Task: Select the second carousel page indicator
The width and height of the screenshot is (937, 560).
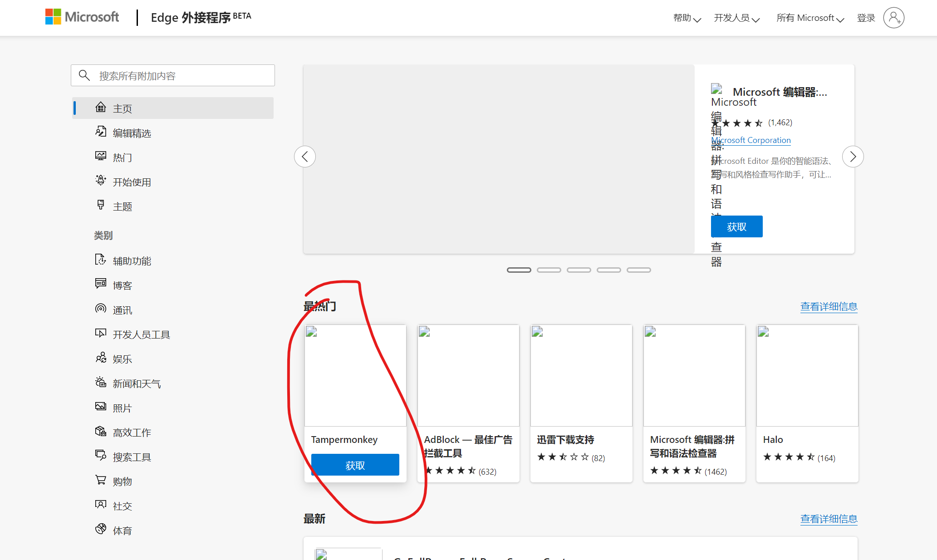Action: tap(549, 270)
